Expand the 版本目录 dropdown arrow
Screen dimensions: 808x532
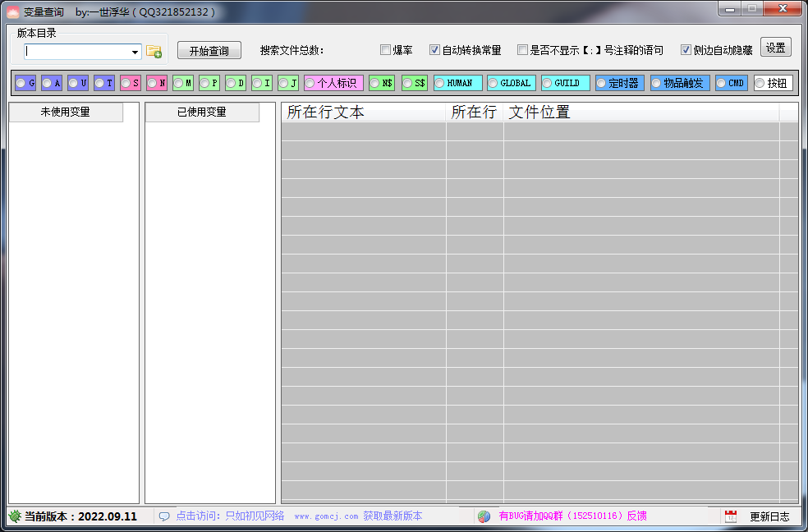135,52
